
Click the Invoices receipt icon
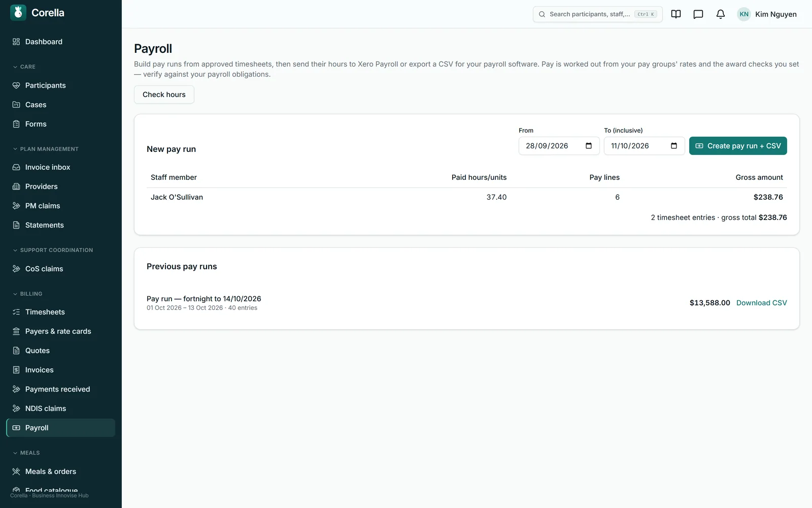(x=16, y=370)
